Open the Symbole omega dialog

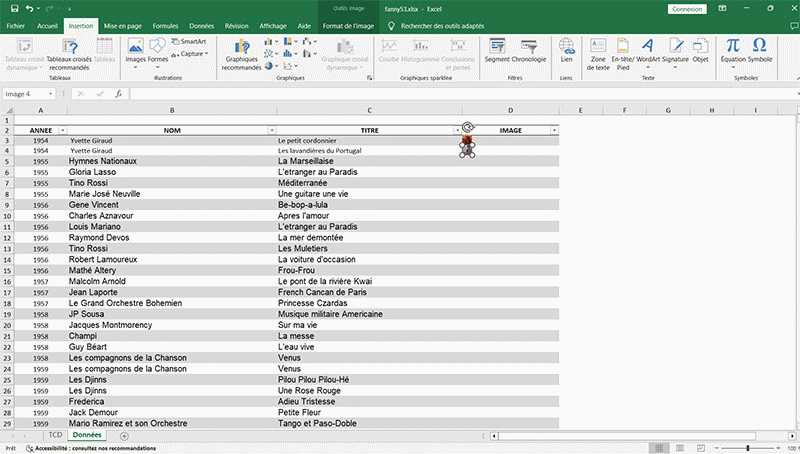[x=760, y=51]
